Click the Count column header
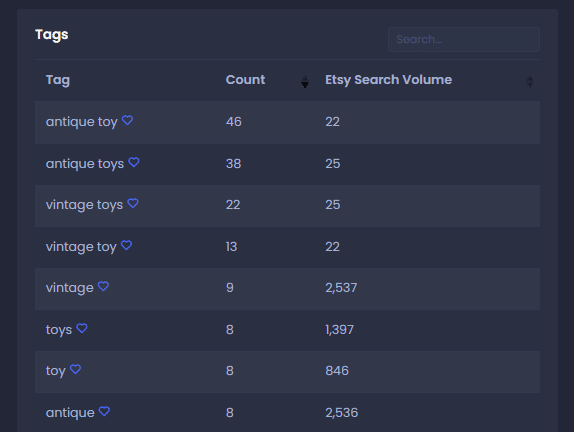The width and height of the screenshot is (574, 432). (x=245, y=80)
